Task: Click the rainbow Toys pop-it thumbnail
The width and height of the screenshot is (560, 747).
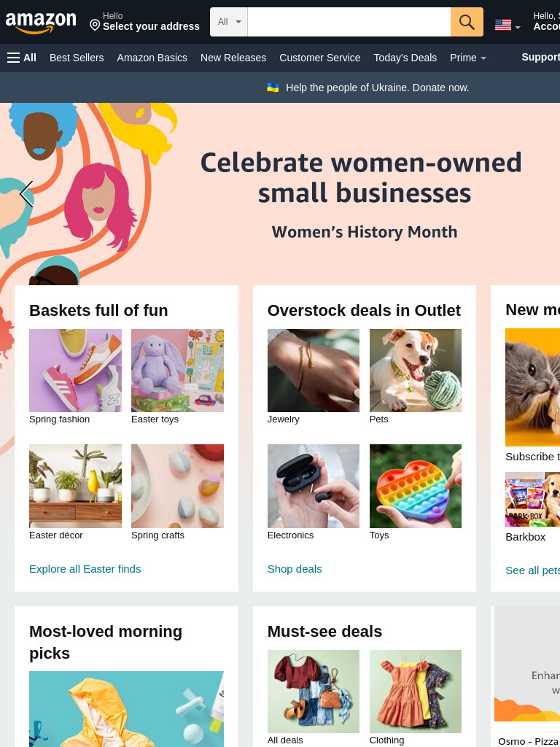Action: click(x=416, y=486)
